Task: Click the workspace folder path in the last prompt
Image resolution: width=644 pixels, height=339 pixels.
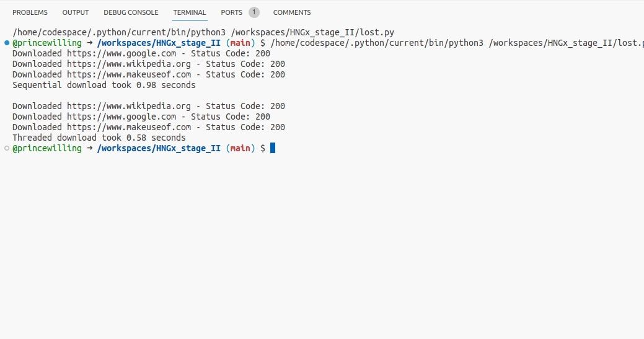Action: point(159,148)
